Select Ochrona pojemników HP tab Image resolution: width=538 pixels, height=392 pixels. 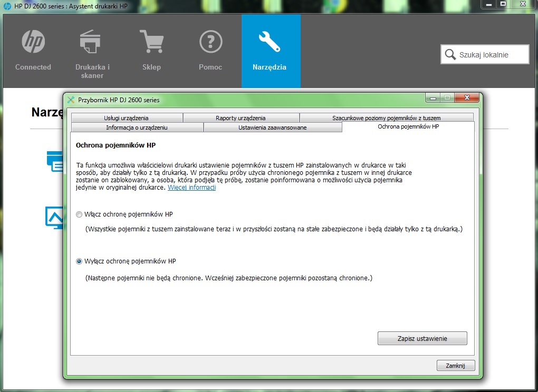tap(408, 126)
